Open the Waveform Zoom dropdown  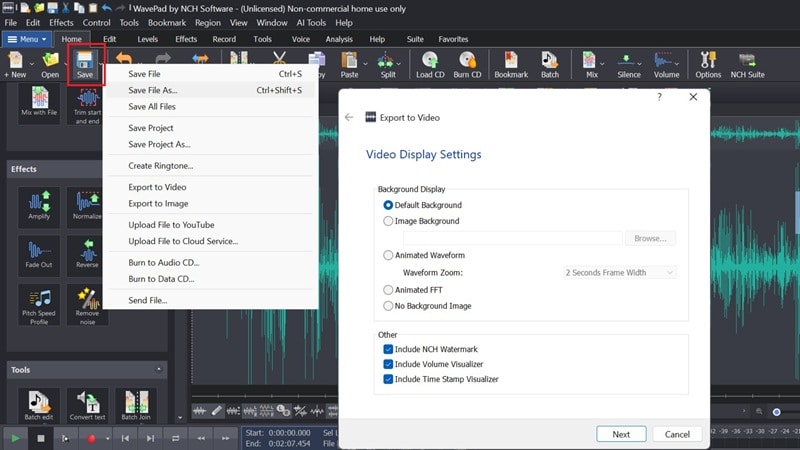click(x=619, y=272)
